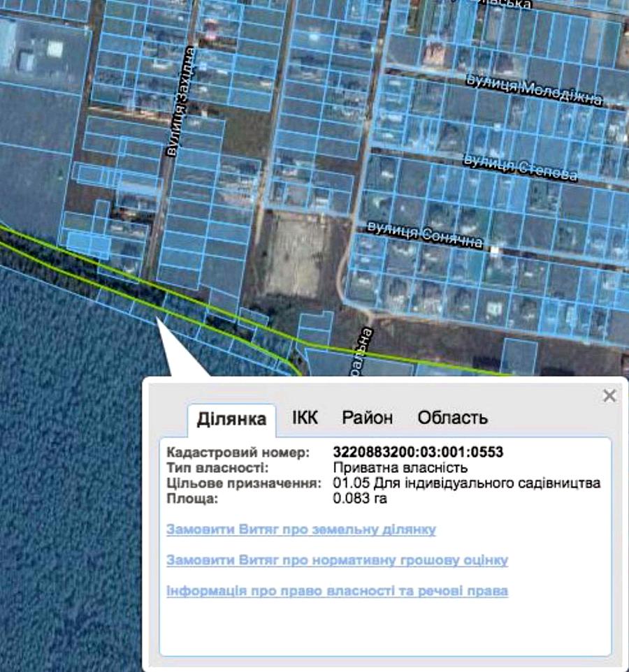Viewport: 629px width, 672px height.
Task: Switch to the Ділянка tab
Action: click(x=231, y=419)
